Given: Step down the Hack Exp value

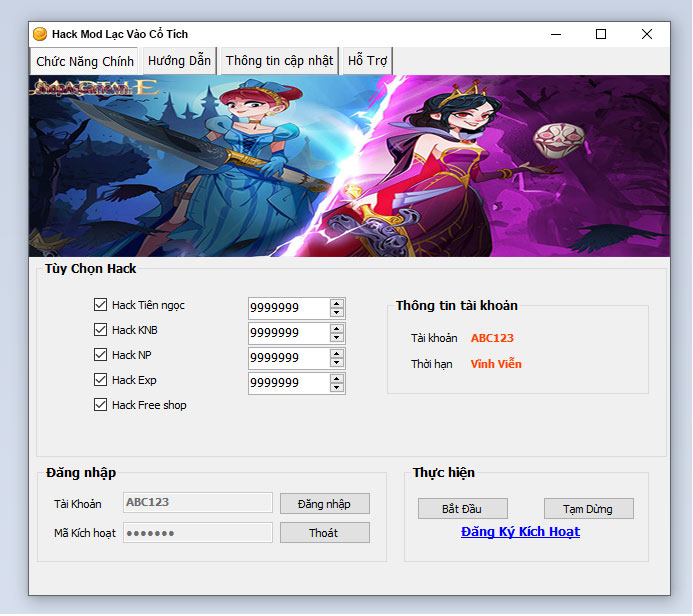Looking at the screenshot, I should [337, 388].
